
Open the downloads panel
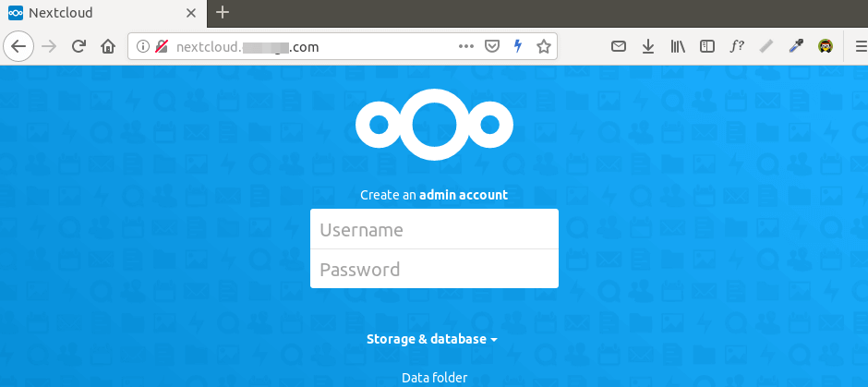point(647,46)
